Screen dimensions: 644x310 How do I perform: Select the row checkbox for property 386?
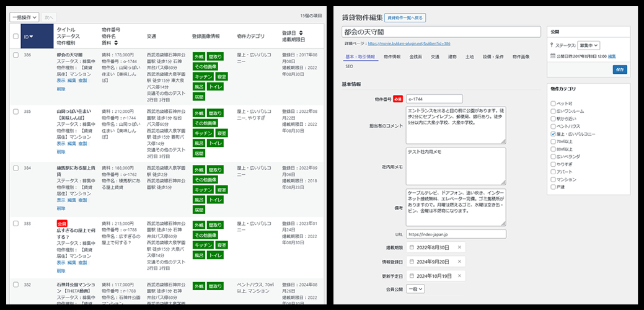click(15, 55)
